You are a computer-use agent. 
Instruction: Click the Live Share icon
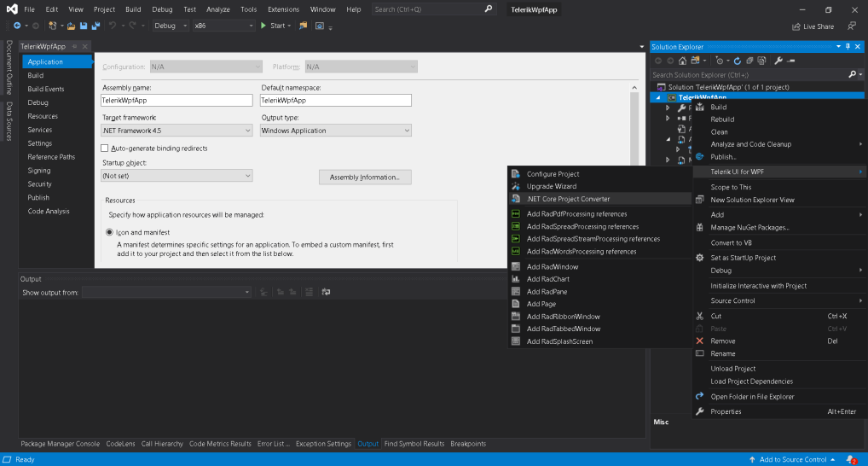[796, 26]
